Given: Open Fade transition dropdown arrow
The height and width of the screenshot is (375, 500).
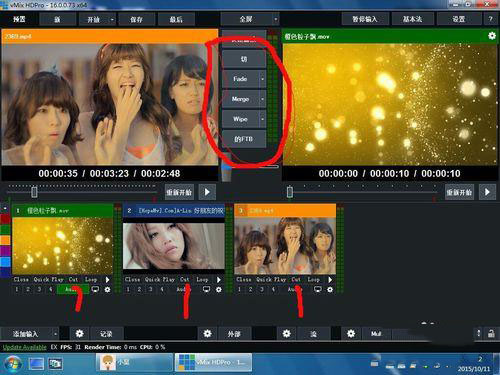Looking at the screenshot, I should tap(262, 79).
